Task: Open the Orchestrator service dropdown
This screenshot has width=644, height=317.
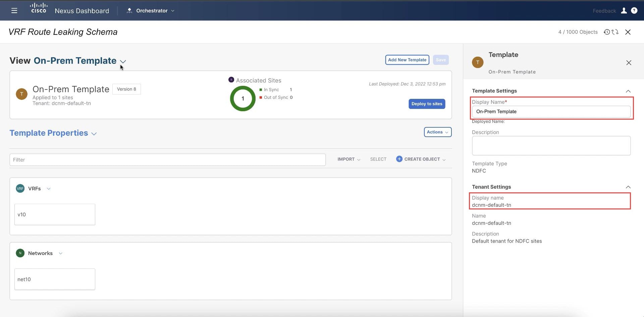Action: coord(151,11)
